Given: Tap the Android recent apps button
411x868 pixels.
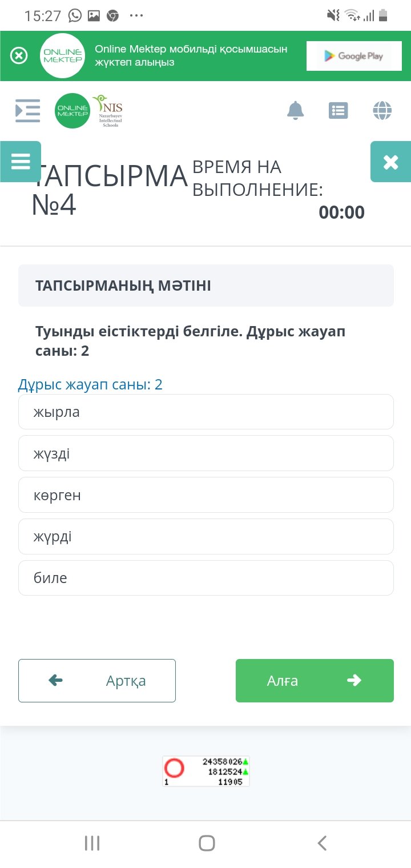Looking at the screenshot, I should click(92, 843).
